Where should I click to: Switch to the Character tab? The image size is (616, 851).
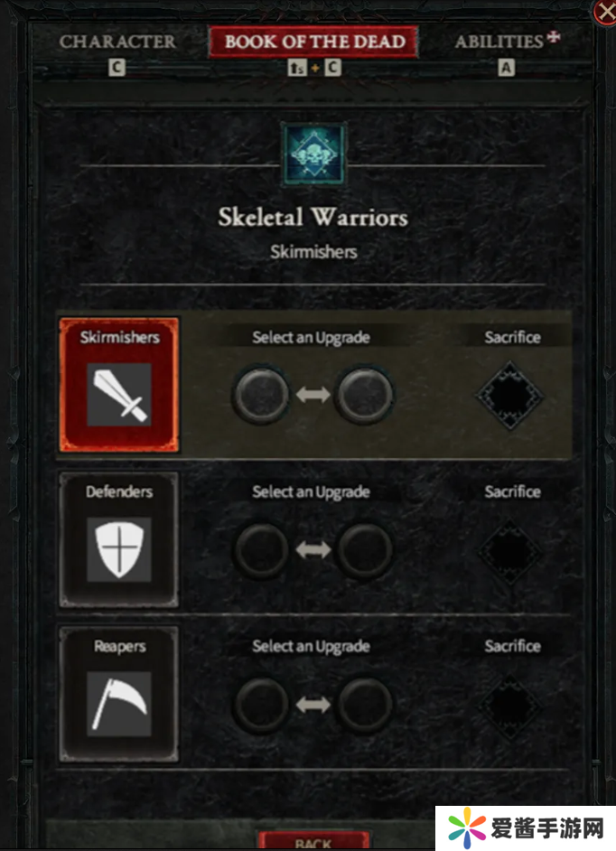(x=117, y=42)
